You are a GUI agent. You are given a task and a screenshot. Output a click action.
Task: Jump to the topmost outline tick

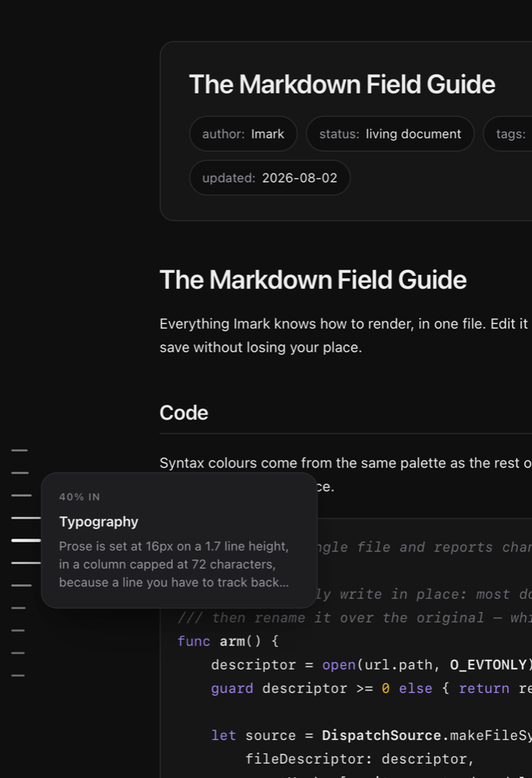[x=19, y=450]
